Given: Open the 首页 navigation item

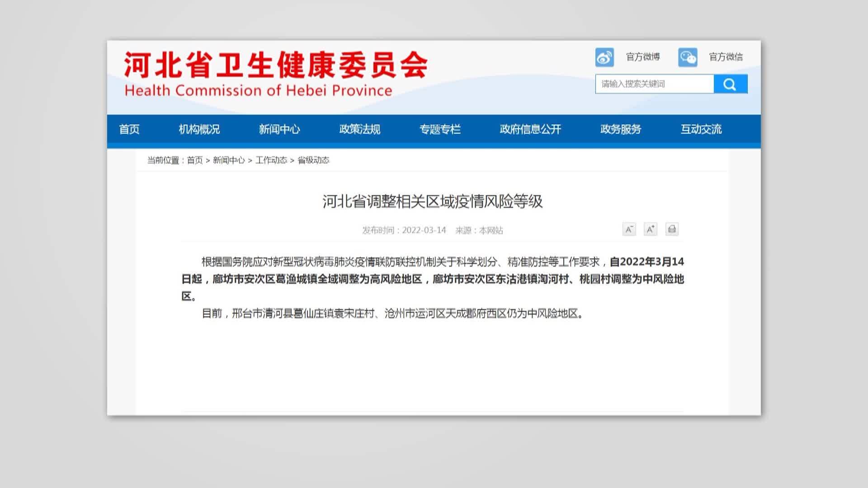Looking at the screenshot, I should point(129,130).
